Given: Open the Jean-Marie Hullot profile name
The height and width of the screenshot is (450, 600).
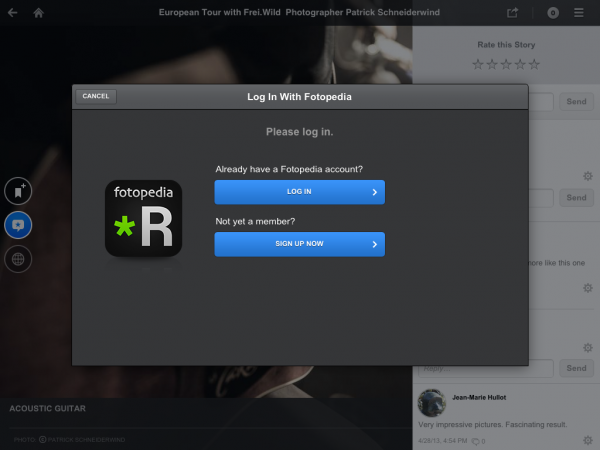Looking at the screenshot, I should click(479, 398).
